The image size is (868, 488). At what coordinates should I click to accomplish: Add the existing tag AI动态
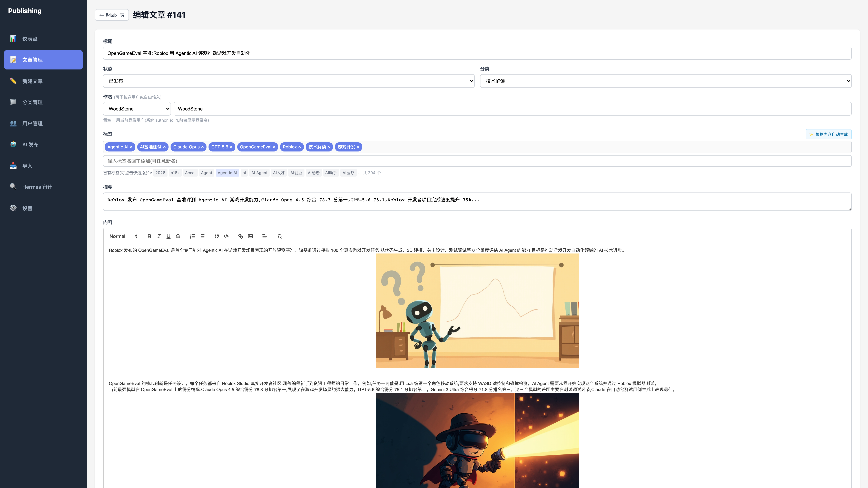314,173
